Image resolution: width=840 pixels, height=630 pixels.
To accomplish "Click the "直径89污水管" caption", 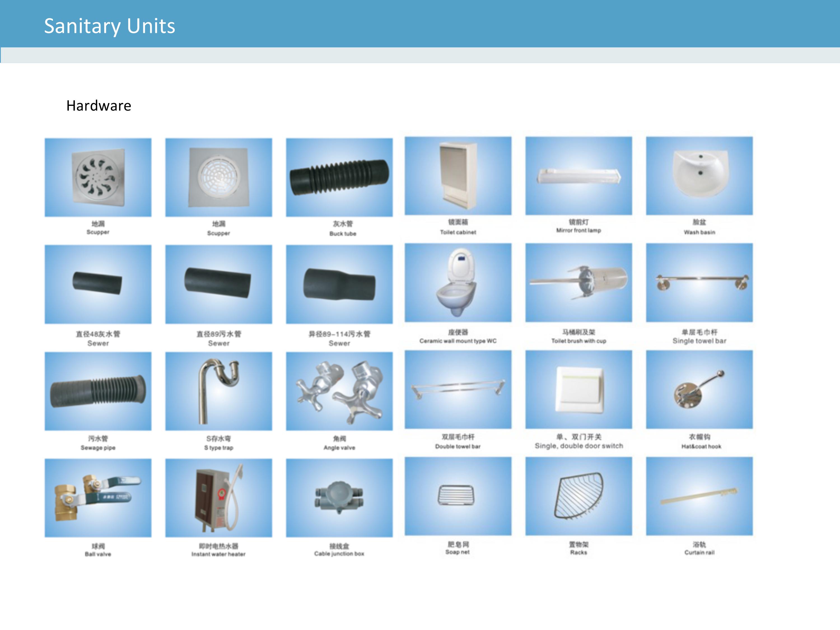I will pos(219,334).
